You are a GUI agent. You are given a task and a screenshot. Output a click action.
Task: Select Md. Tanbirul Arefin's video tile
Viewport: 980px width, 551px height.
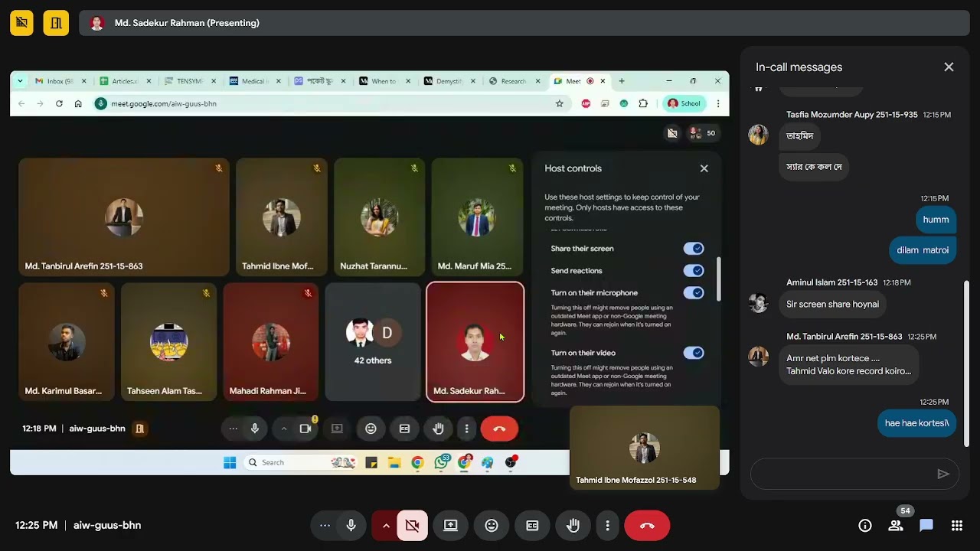[x=124, y=217]
